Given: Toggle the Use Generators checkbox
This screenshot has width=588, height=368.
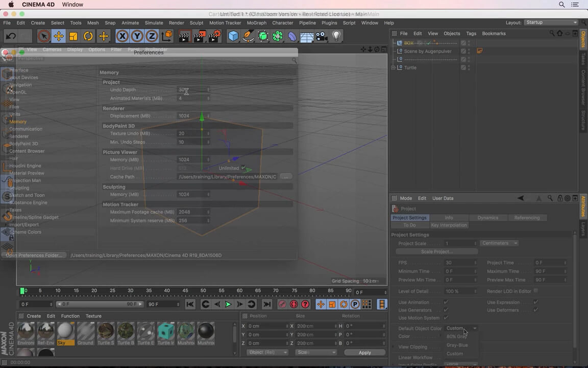Looking at the screenshot, I should (446, 310).
